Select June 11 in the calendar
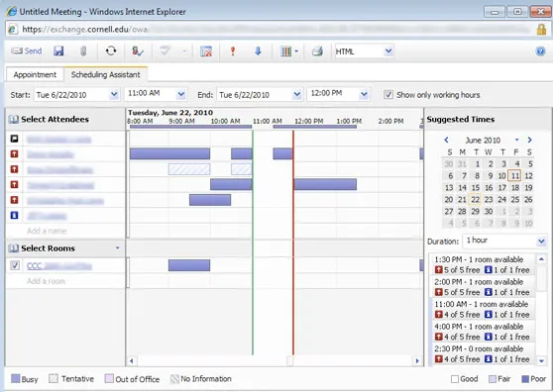The image size is (553, 392). (515, 176)
